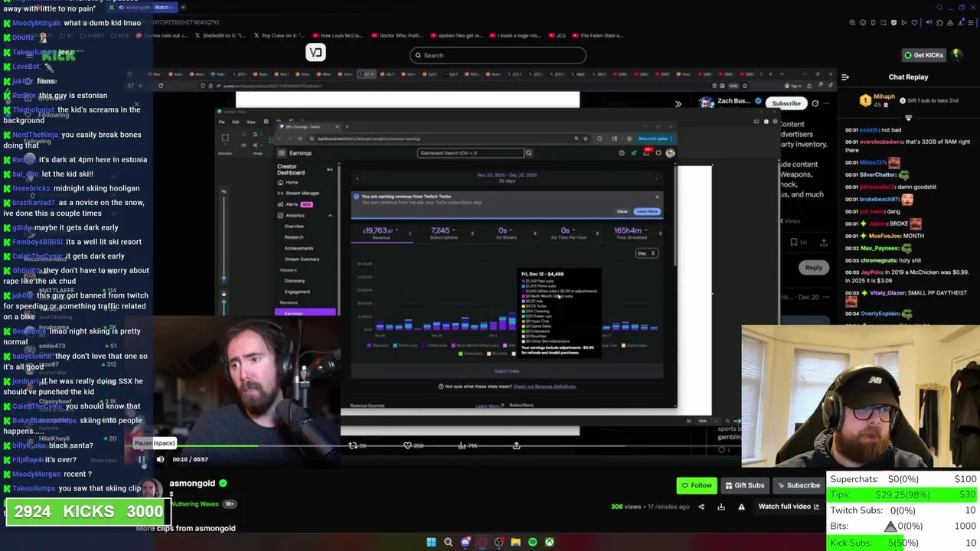Click the Reply button on X post
Image resolution: width=980 pixels, height=551 pixels.
813,268
